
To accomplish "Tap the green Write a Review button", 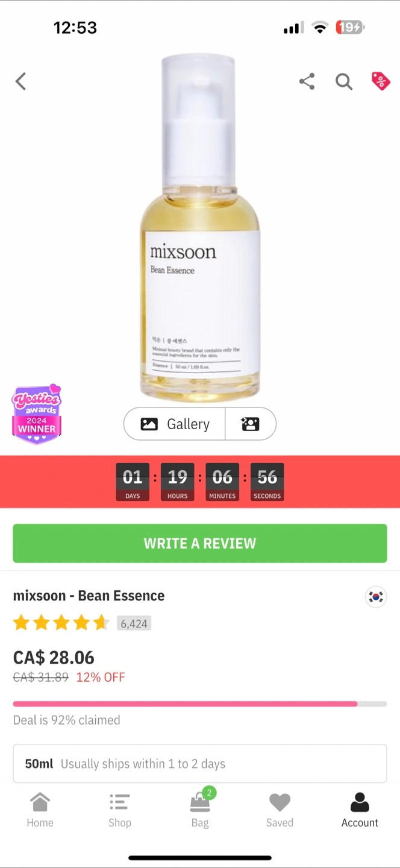I will point(200,543).
